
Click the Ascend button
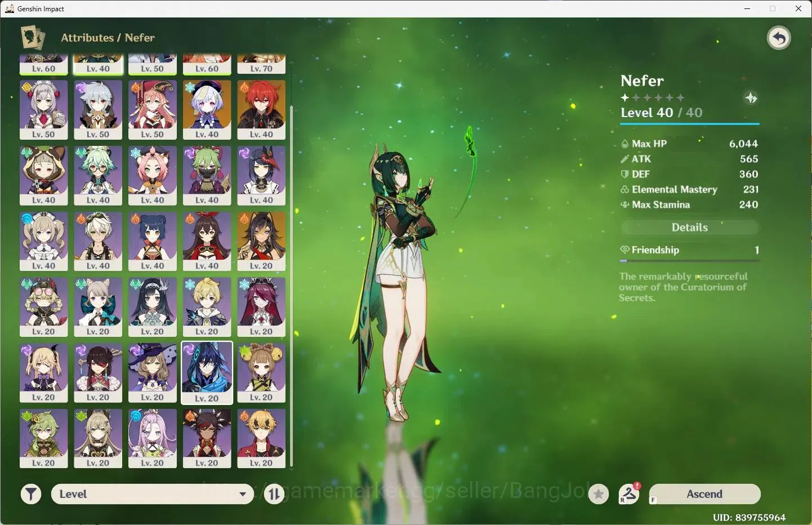coord(704,494)
